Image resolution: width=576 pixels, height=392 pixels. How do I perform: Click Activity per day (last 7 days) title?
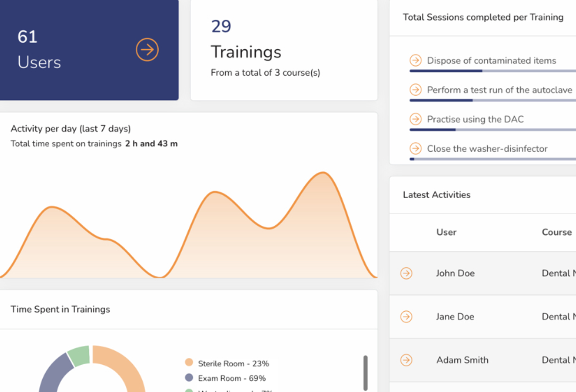coord(70,129)
